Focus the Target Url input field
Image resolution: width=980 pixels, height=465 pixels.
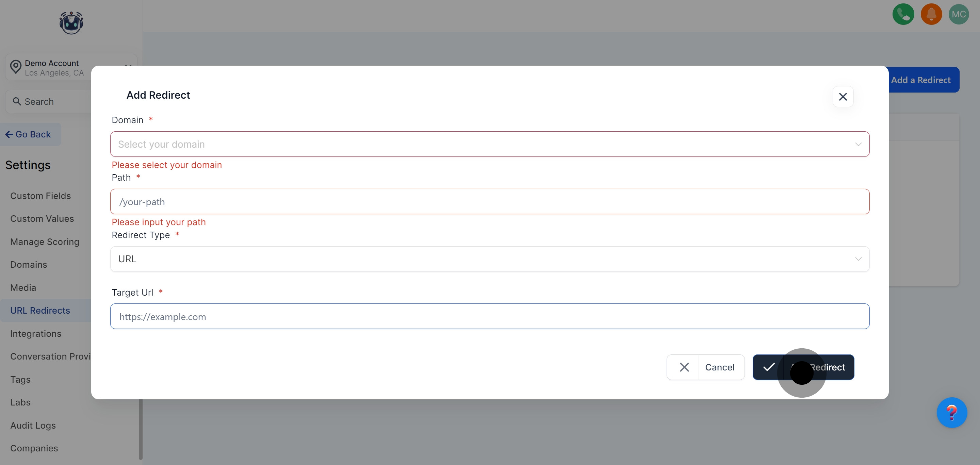pos(489,316)
